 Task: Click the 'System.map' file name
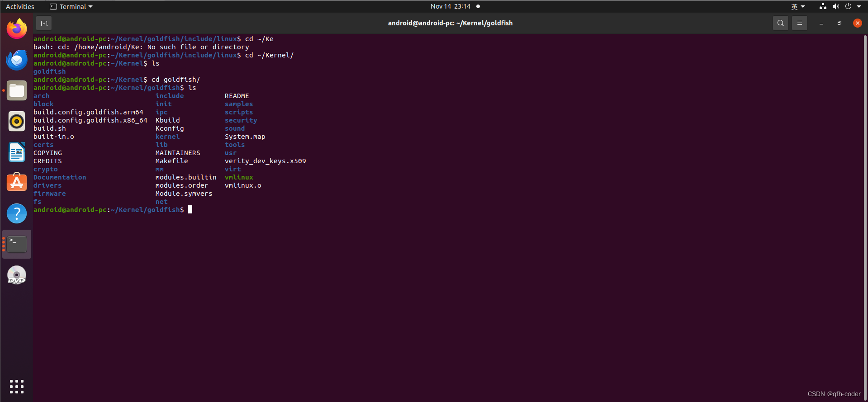[x=245, y=137]
